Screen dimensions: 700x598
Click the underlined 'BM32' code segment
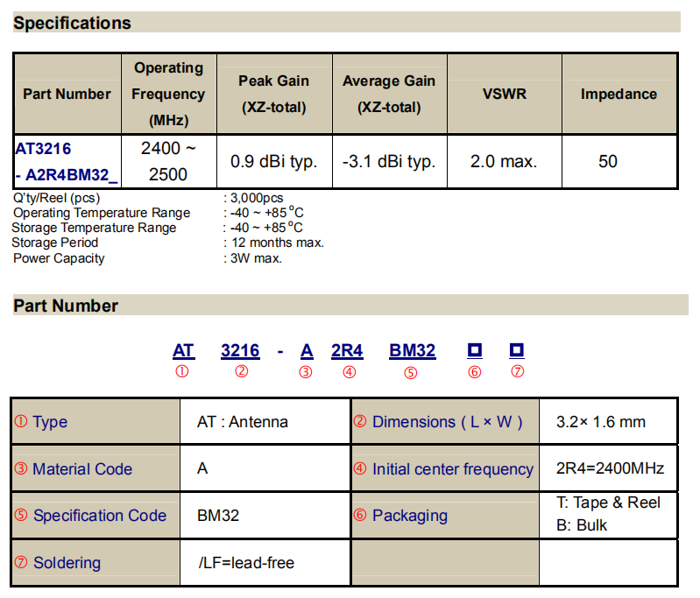pos(413,351)
